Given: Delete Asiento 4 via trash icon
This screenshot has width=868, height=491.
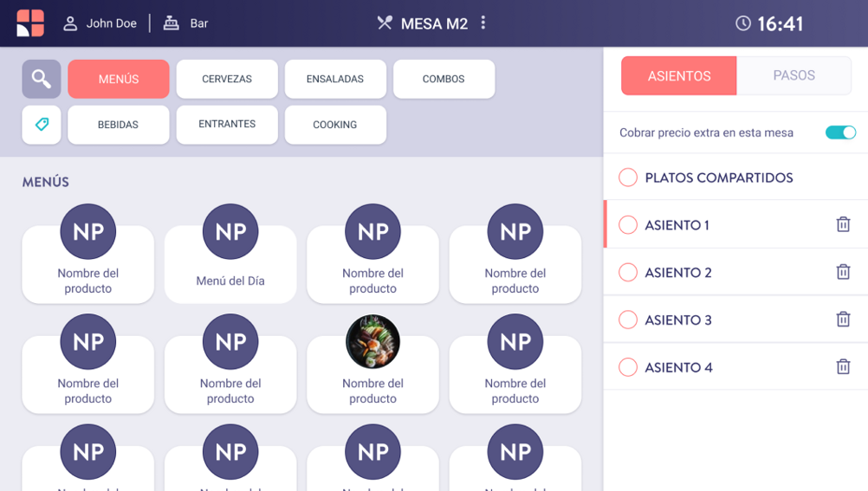Looking at the screenshot, I should 843,367.
